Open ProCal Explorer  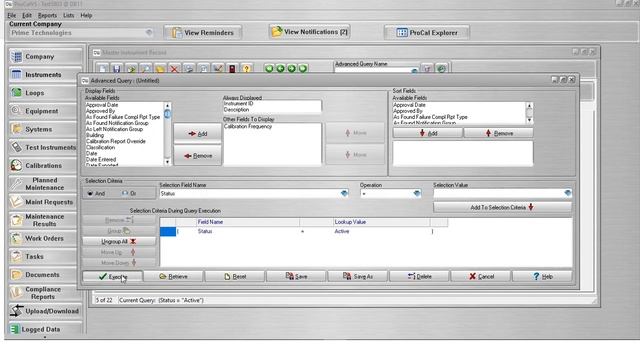pos(427,33)
